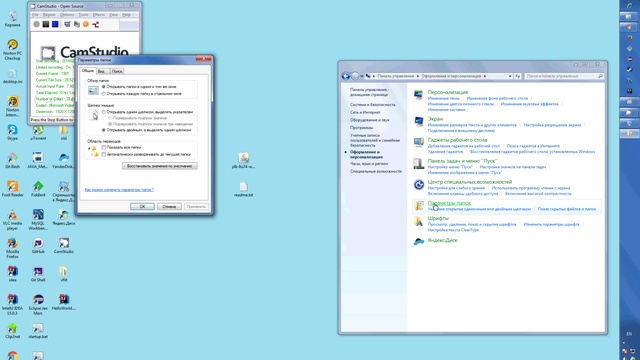Expand breadcrumb arrow after 'Оформление и персонализация'
The image size is (640, 360).
(x=485, y=76)
